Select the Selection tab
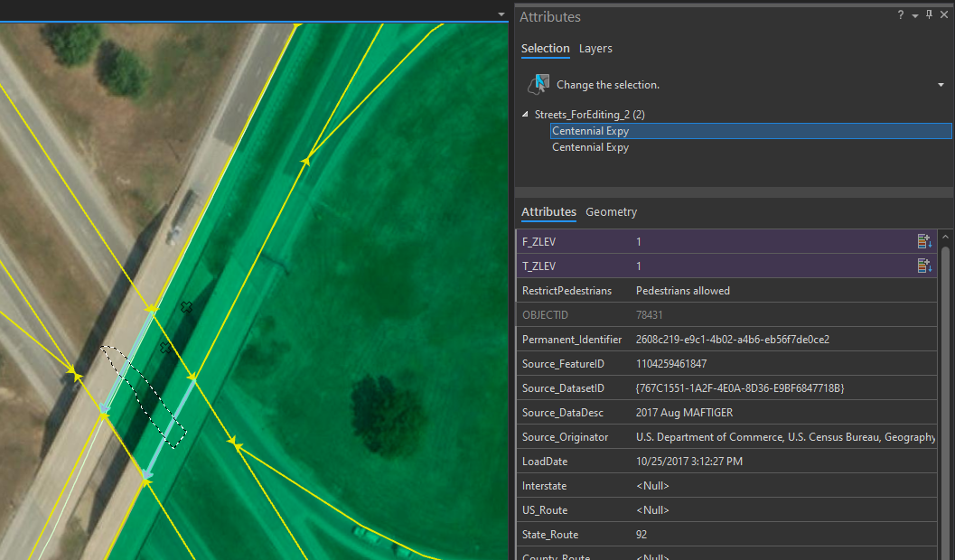Image resolution: width=955 pixels, height=560 pixels. click(x=546, y=49)
